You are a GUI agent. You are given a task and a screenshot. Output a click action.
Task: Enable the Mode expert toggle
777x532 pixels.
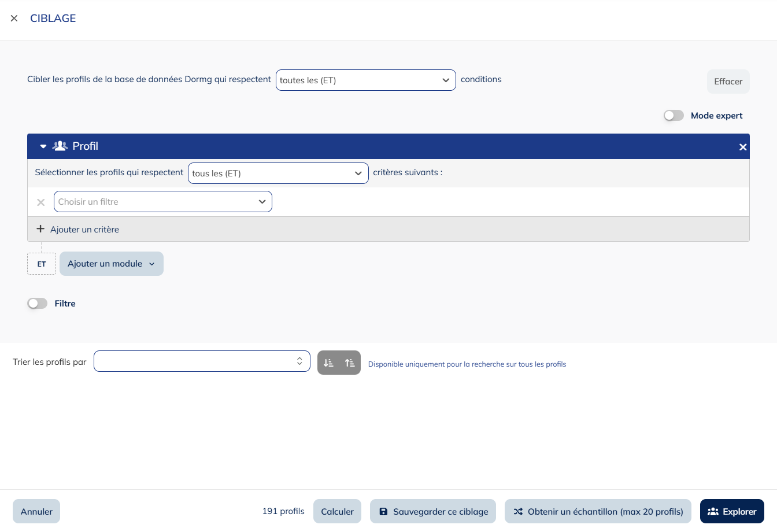coord(674,116)
